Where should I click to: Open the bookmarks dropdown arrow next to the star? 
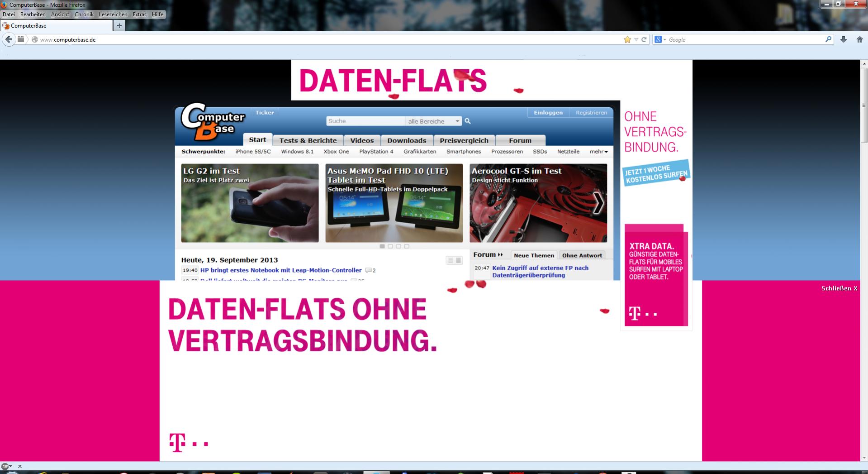(636, 39)
